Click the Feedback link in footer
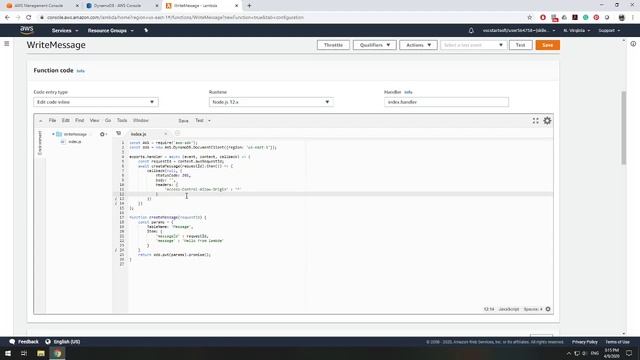The width and height of the screenshot is (640, 360). coord(24,342)
